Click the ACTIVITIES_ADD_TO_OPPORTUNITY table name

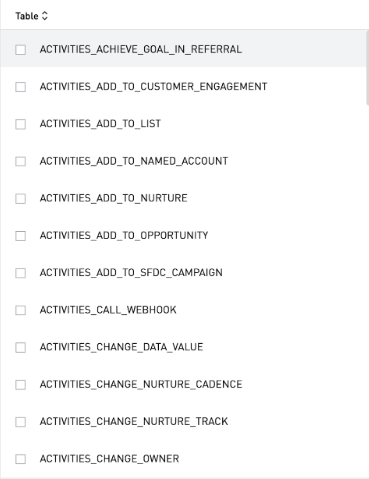[x=124, y=235]
